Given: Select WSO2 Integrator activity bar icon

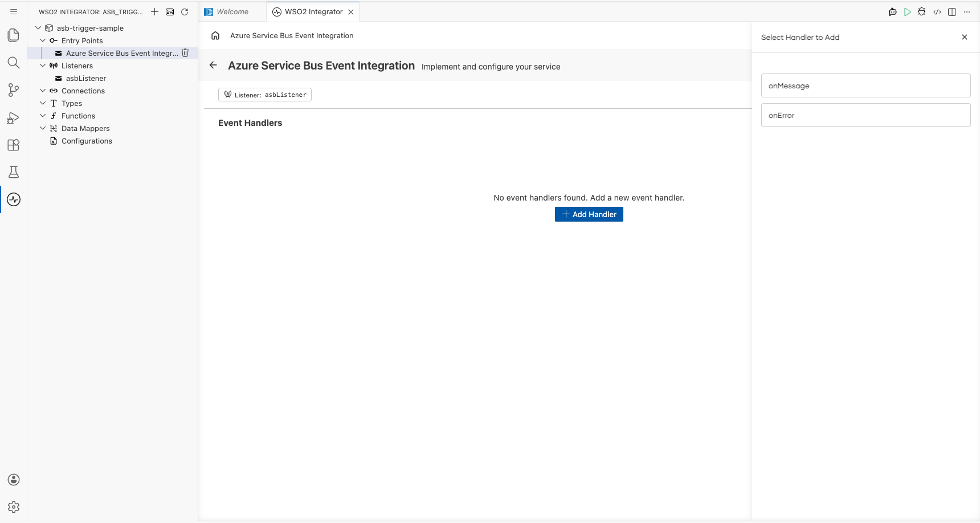Looking at the screenshot, I should [x=14, y=199].
